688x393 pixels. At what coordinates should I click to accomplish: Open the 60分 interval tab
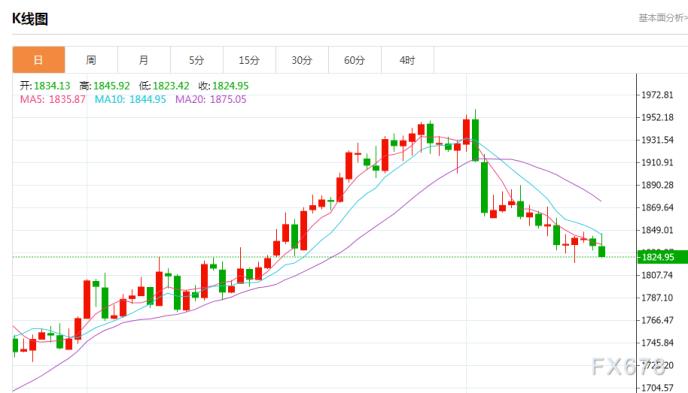[355, 60]
